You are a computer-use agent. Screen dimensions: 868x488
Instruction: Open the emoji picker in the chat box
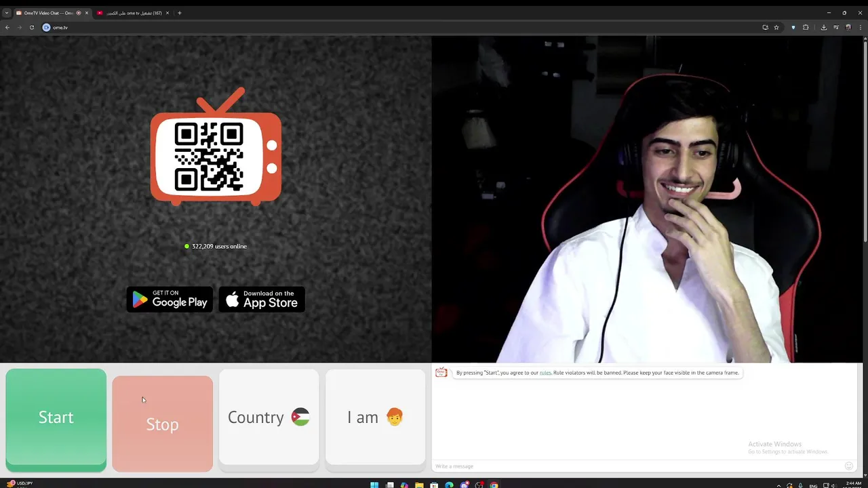pos(848,466)
